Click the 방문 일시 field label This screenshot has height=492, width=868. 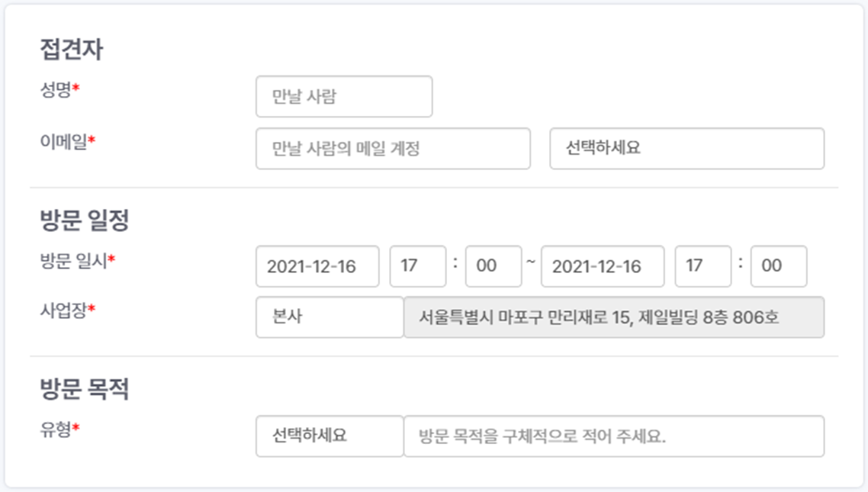click(74, 260)
